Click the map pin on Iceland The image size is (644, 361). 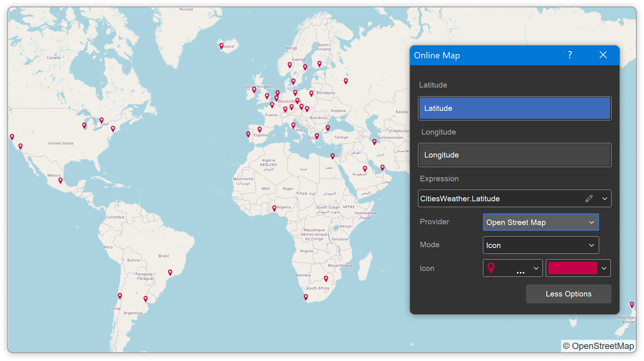pyautogui.click(x=222, y=46)
